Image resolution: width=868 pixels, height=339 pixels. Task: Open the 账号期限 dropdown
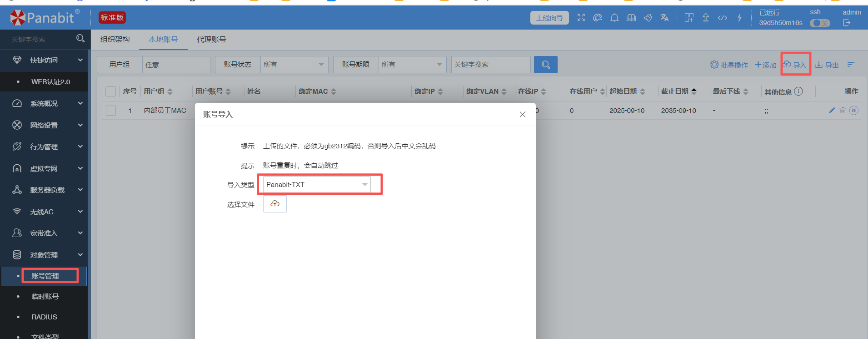[x=412, y=65]
